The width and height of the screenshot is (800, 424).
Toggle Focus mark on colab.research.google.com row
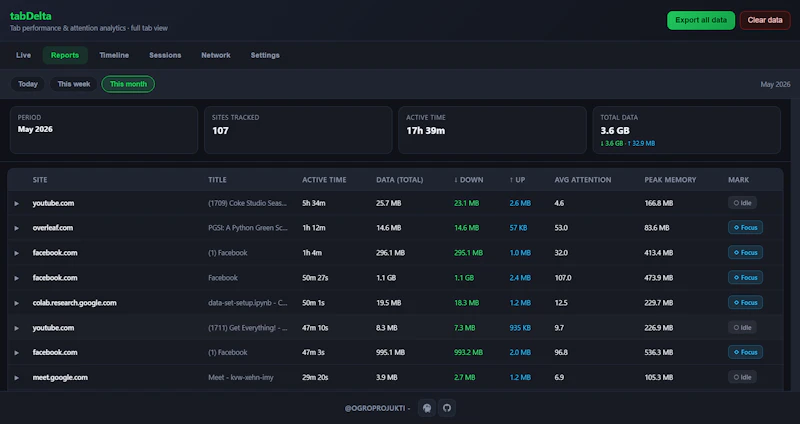click(745, 303)
